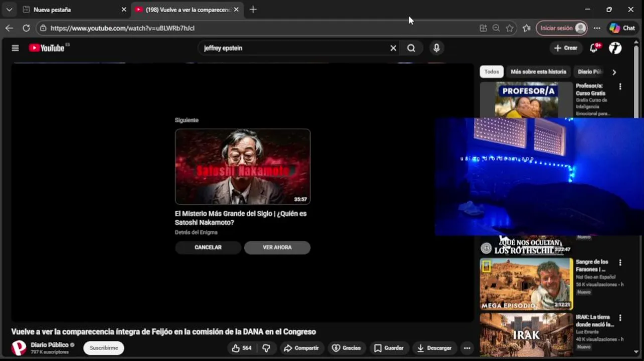
Task: Open the Diario Público channel name
Action: click(50, 345)
